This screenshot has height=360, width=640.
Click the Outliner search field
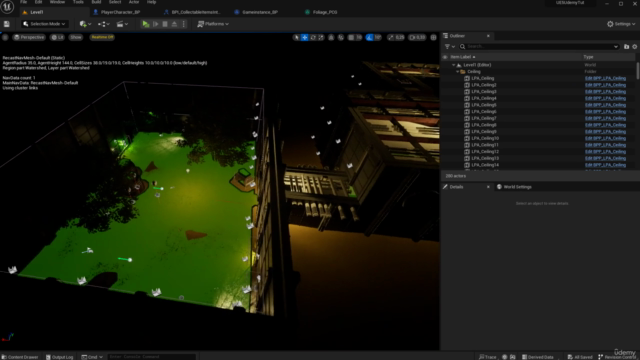[x=539, y=47]
